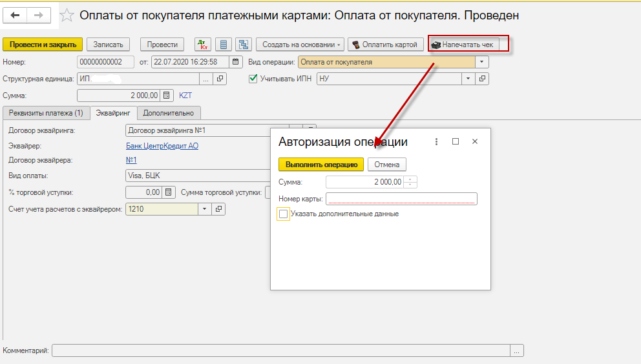This screenshot has height=364, width=641.
Task: Open the Создать на основании menu
Action: [x=300, y=45]
